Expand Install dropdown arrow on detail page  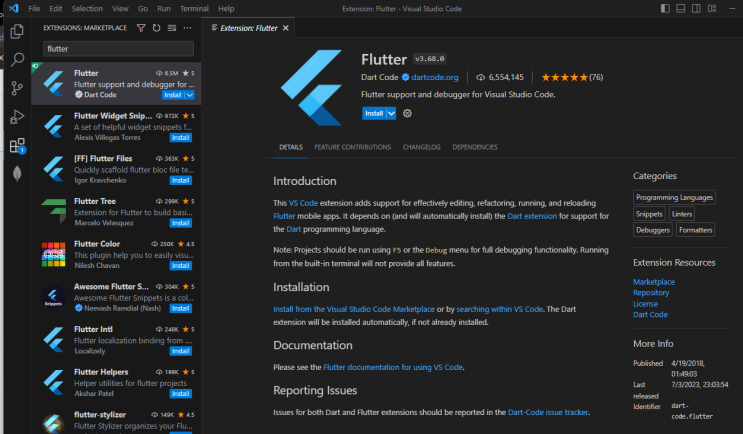click(391, 113)
